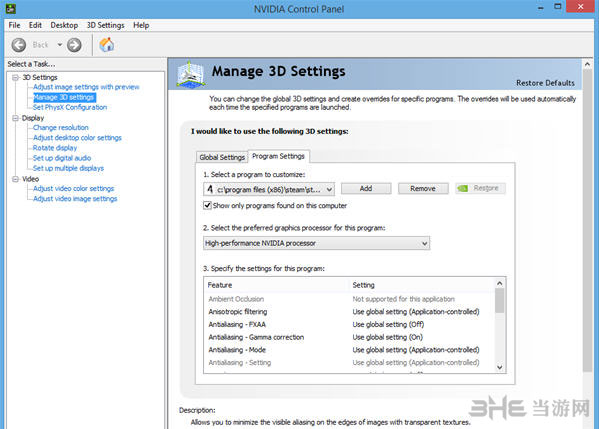Click the program icon in program selector
Viewport: 599px width, 429px height.
coord(210,189)
